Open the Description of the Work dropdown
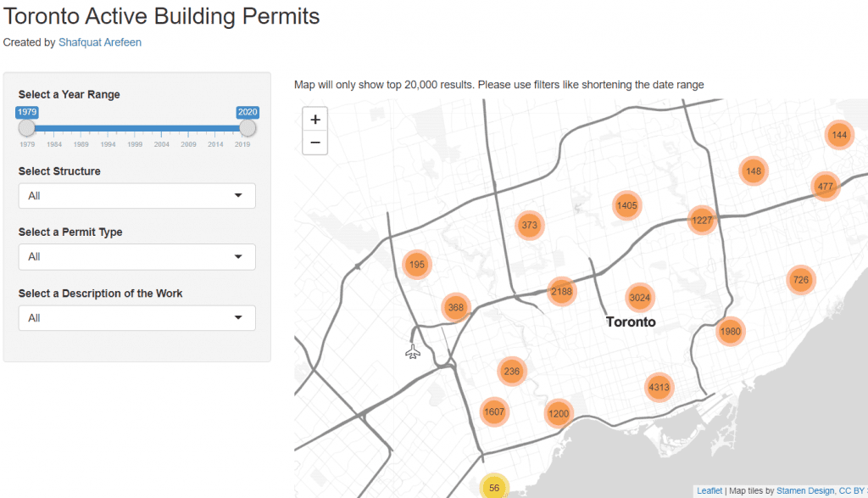The width and height of the screenshot is (868, 498). 136,318
